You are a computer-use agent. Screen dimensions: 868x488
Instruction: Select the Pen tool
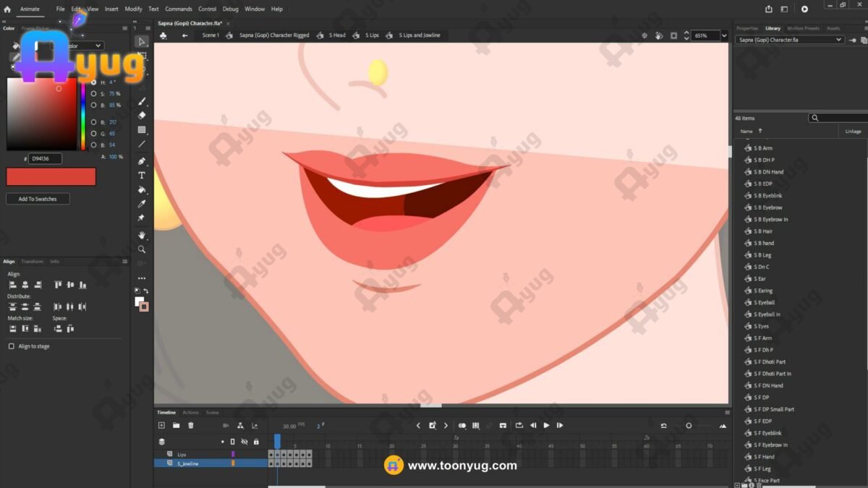pyautogui.click(x=142, y=160)
